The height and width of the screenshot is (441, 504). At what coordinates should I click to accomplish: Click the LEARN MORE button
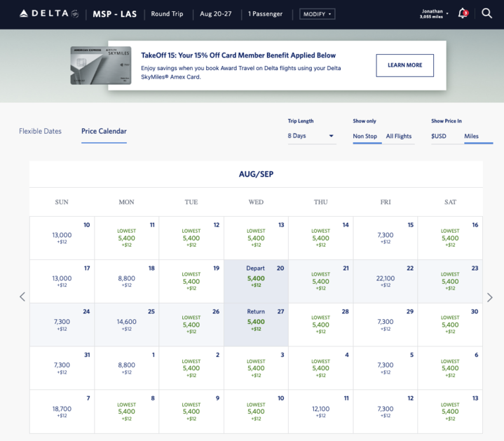pyautogui.click(x=404, y=65)
